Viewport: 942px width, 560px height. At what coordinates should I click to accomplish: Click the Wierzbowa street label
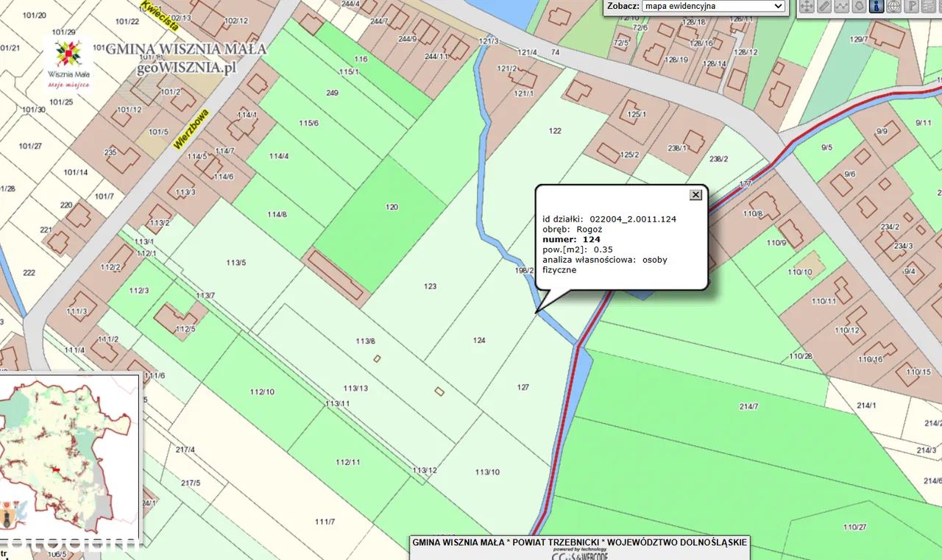click(191, 129)
